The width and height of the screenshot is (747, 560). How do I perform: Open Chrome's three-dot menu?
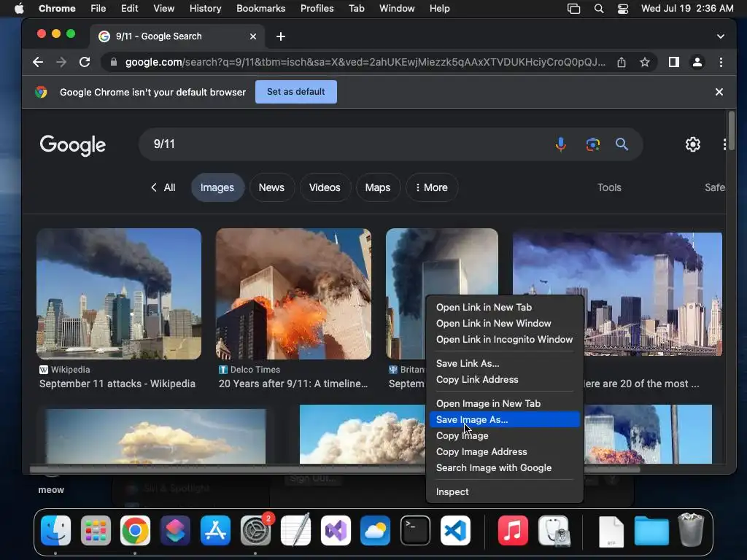click(x=721, y=62)
